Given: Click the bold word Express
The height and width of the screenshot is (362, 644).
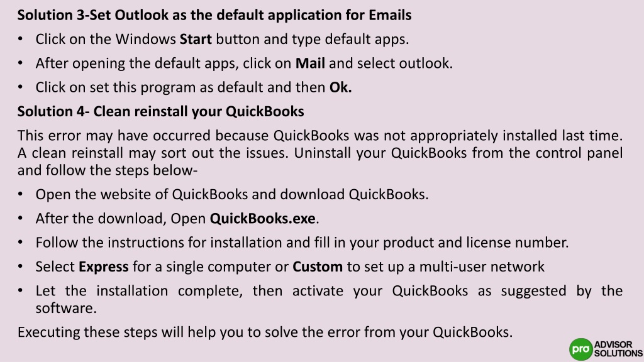Looking at the screenshot, I should pyautogui.click(x=104, y=266).
